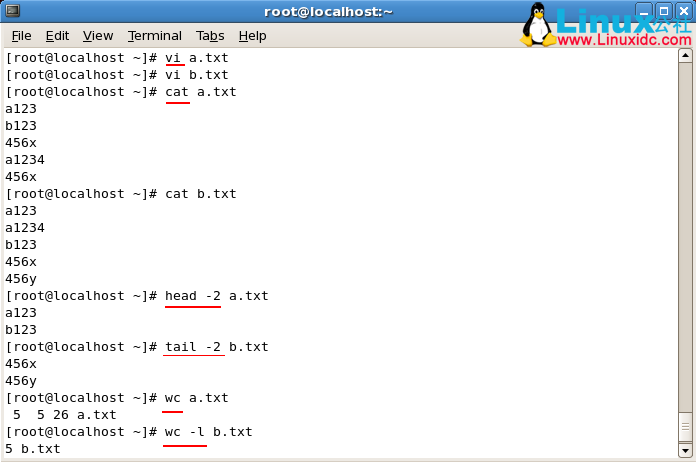The image size is (696, 462).
Task: Click the scrollbar down arrow
Action: [x=685, y=451]
